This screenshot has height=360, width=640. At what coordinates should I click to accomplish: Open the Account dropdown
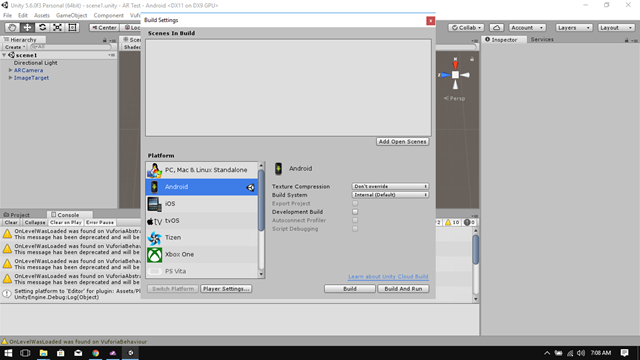click(527, 27)
